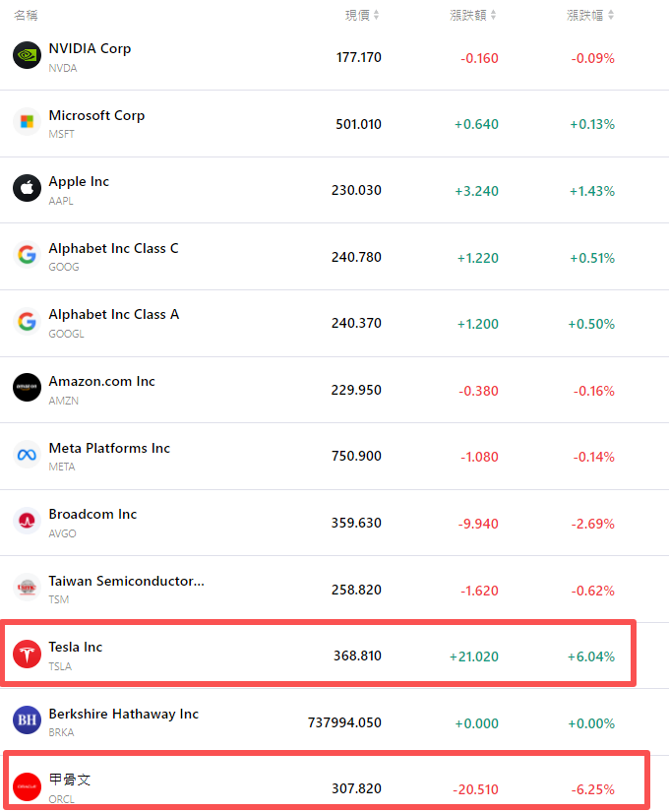Sort by 漲跌幅 column arrows
Screen dimensions: 669x812
tap(610, 15)
